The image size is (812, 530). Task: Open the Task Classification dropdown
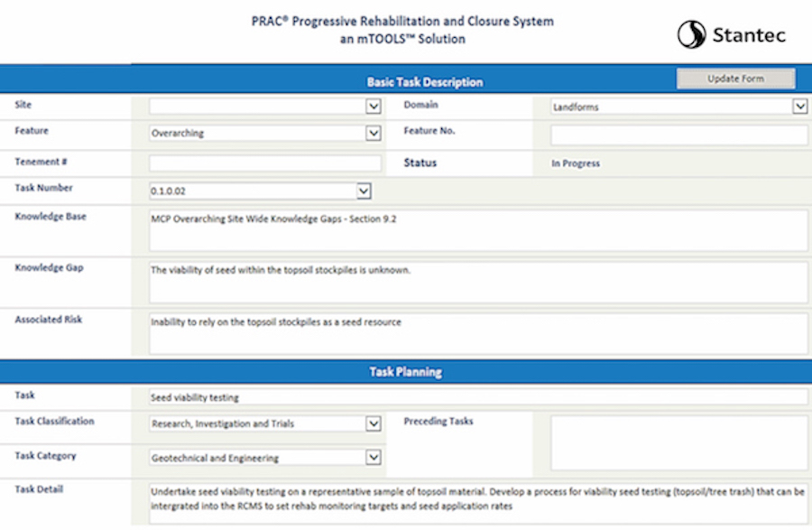click(374, 423)
